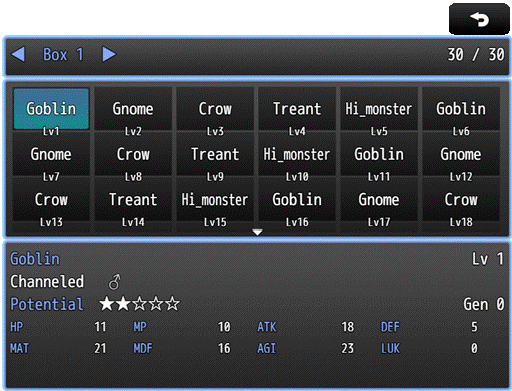Choose the Crow Lv8 monster

[x=133, y=155]
